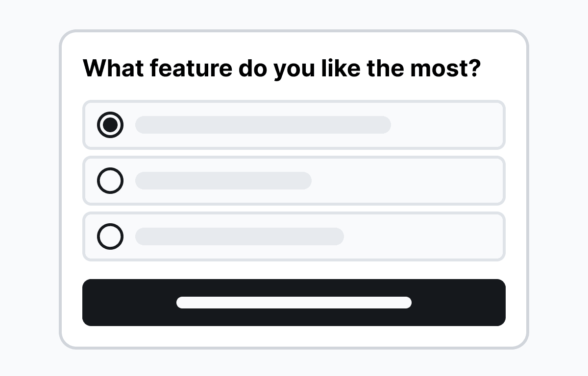The image size is (588, 376).
Task: Select the third answer option row
Action: coord(294,236)
